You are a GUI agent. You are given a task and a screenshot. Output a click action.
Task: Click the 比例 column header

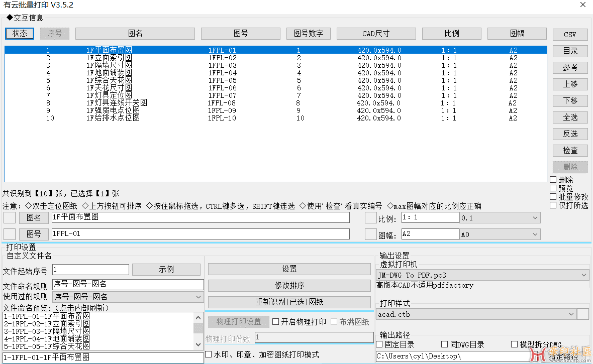(452, 34)
